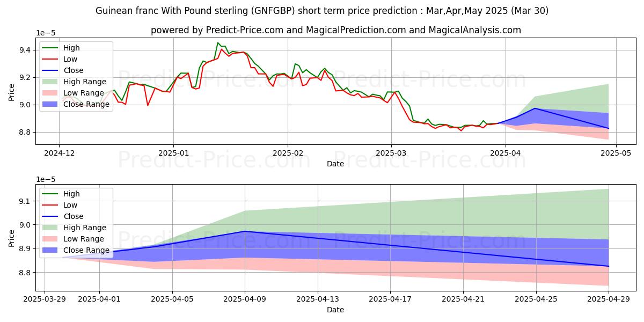The height and width of the screenshot is (322, 644).
Task: Click the Price y-axis label of bottom chart
Action: [x=12, y=237]
